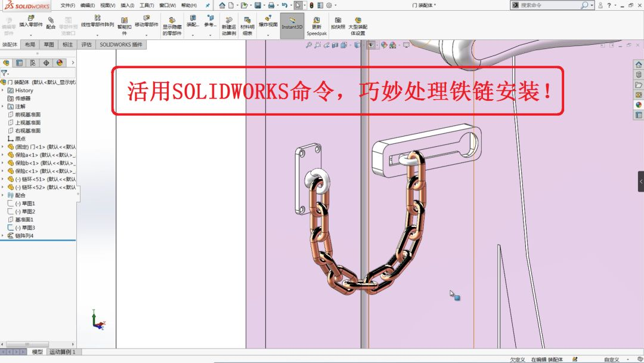
Task: Expand the 保险b<1> component
Action: tap(3, 163)
